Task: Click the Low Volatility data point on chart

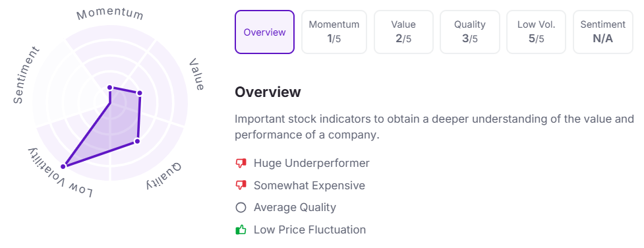Action: pyautogui.click(x=63, y=166)
